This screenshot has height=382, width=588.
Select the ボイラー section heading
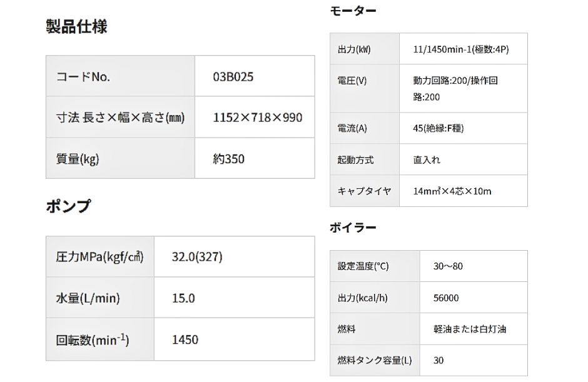(x=353, y=228)
